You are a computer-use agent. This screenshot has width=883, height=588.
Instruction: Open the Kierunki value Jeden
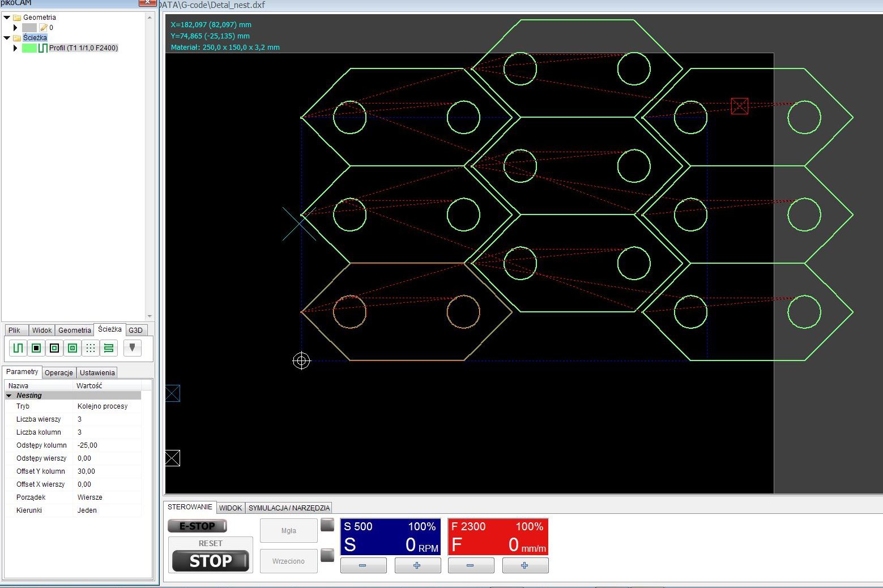87,510
